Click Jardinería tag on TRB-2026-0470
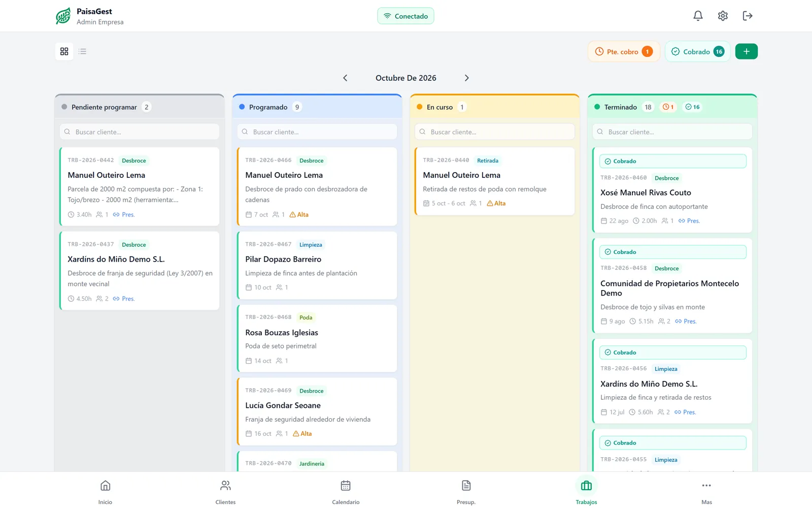This screenshot has width=812, height=508. pyautogui.click(x=312, y=463)
